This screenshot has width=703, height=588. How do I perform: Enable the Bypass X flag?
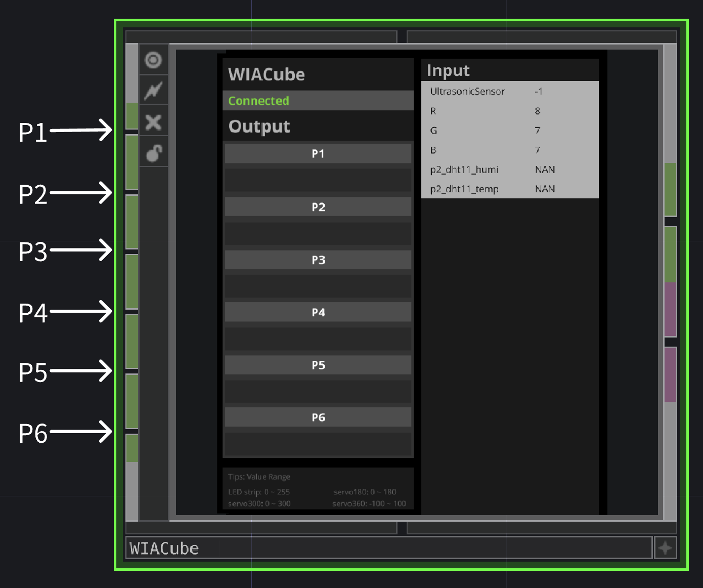tap(153, 122)
